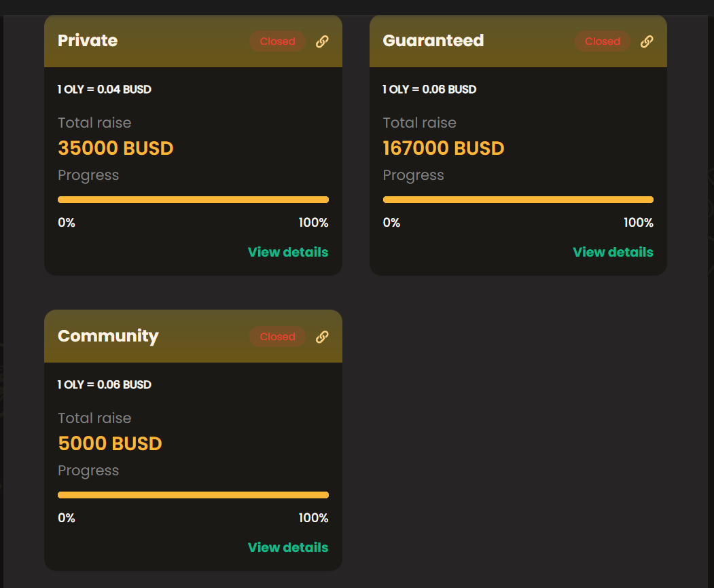Image resolution: width=714 pixels, height=588 pixels.
Task: Select the Private card title
Action: coord(88,41)
